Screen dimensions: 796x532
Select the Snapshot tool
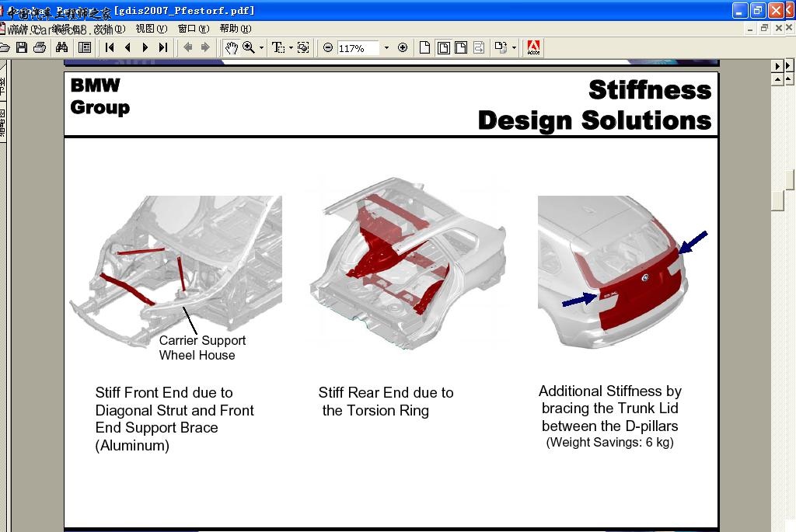[303, 47]
